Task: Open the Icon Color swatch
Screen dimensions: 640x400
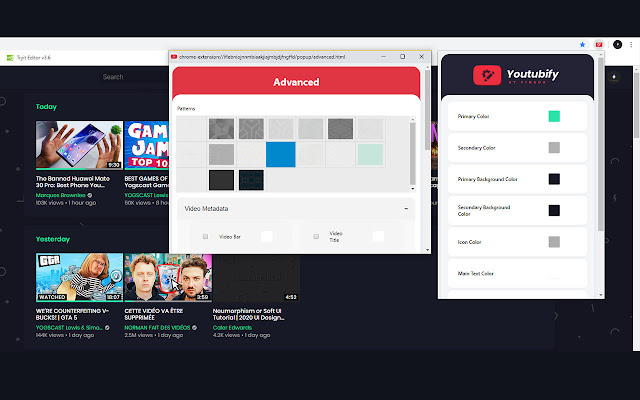Action: click(x=554, y=242)
